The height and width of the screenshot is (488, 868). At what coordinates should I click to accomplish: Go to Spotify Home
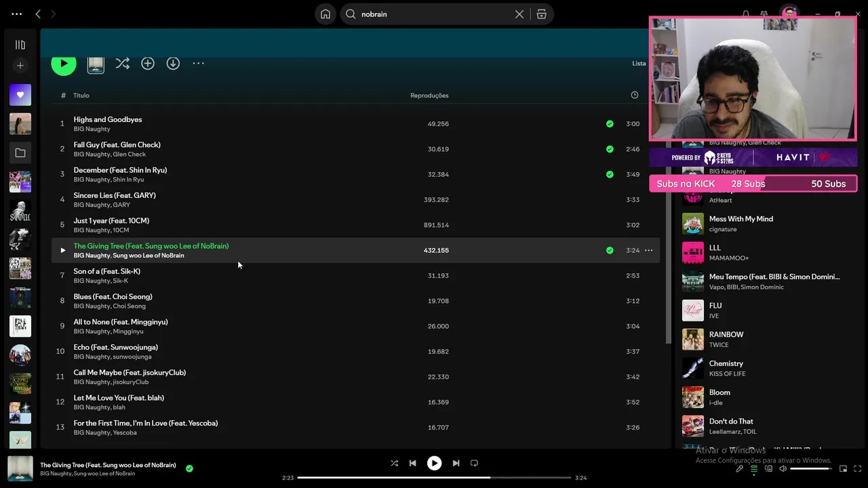click(x=325, y=14)
